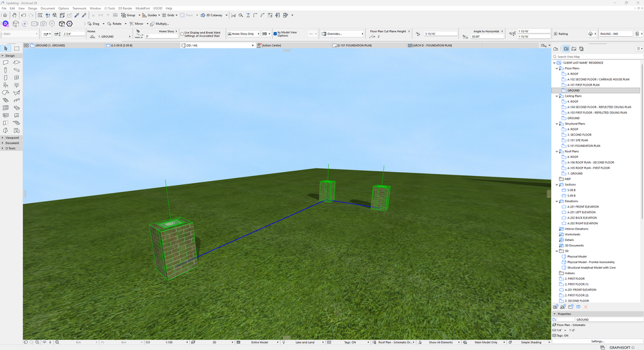Screen dimensions: 644x350
Task: Open the tab overview grid icon
Action: pos(26,45)
